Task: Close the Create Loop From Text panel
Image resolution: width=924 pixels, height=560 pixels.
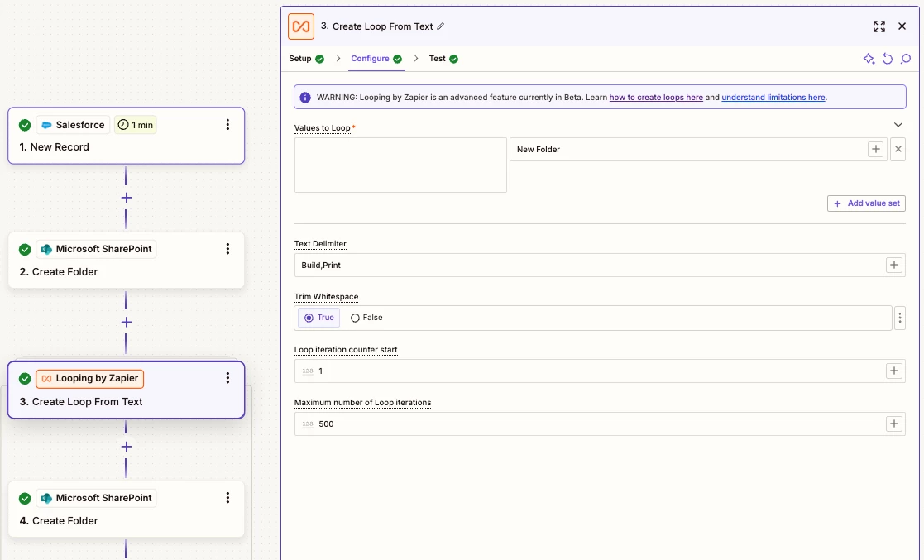Action: pyautogui.click(x=902, y=26)
